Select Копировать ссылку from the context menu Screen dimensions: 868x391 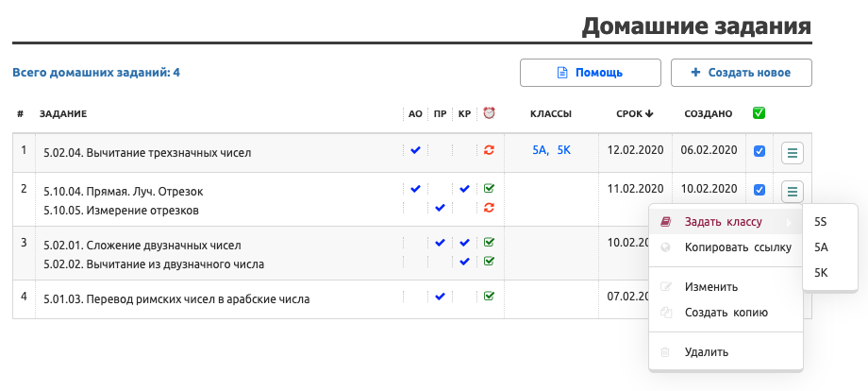tap(738, 247)
